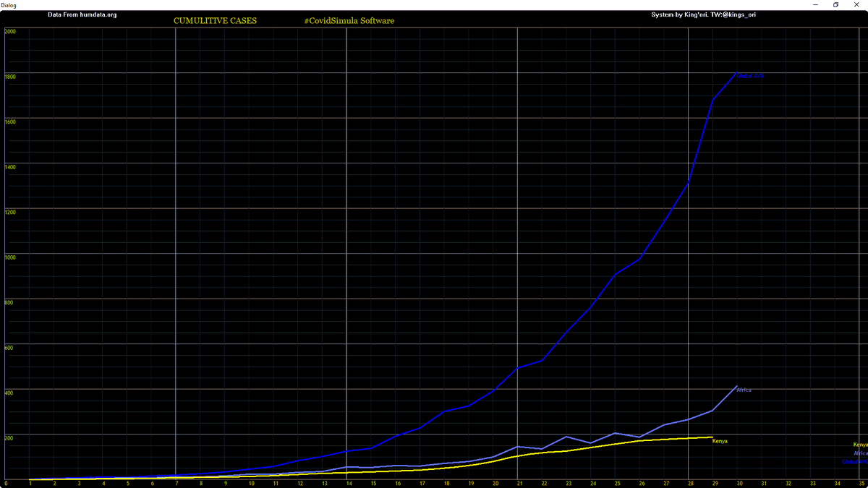Image resolution: width=868 pixels, height=488 pixels.
Task: Click the '1200' y-axis label
Action: pyautogui.click(x=10, y=213)
